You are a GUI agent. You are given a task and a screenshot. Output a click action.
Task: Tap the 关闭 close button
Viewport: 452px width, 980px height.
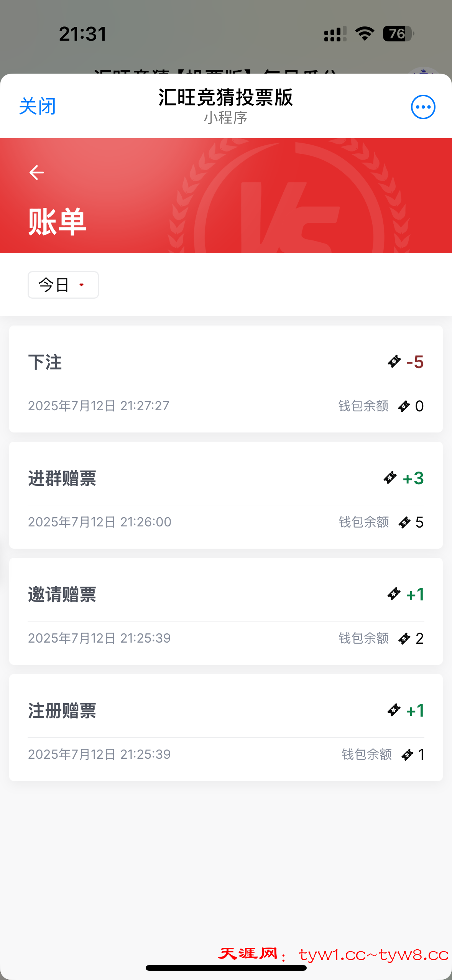click(x=38, y=106)
